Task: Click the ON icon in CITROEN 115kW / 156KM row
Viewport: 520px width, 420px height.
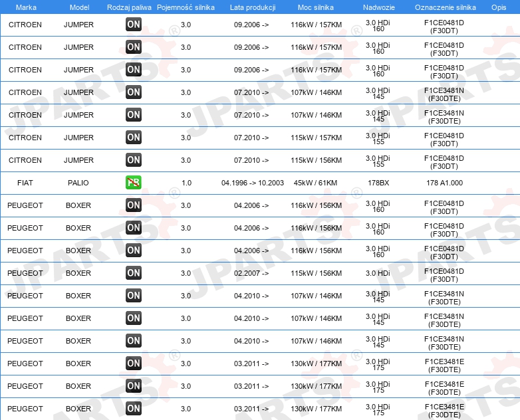Action: click(133, 159)
